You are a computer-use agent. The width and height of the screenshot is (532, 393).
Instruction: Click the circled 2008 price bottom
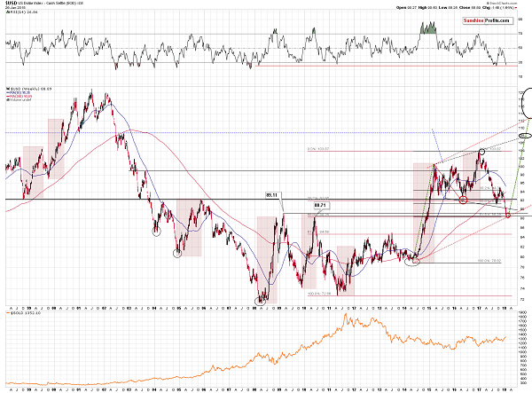(x=261, y=300)
